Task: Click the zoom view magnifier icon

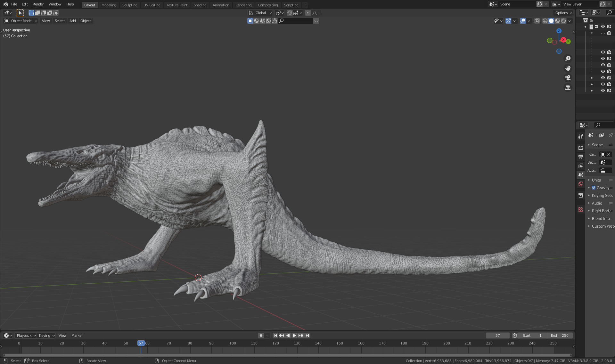Action: [x=568, y=59]
